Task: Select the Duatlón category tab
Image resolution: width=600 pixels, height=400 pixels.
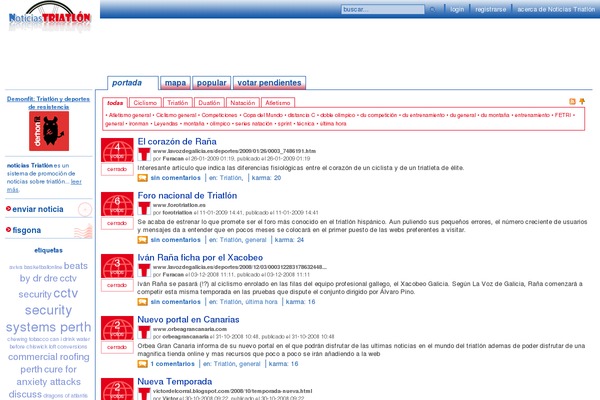Action: tap(209, 103)
